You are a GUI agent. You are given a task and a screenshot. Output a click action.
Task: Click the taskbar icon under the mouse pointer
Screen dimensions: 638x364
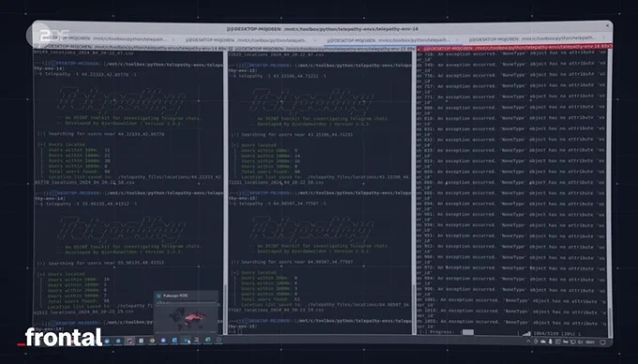[186, 341]
